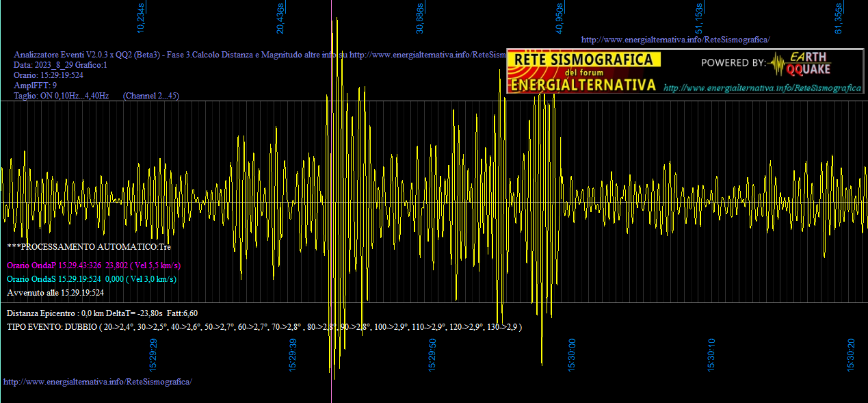Click the 15:29:29 bottom clock label
The width and height of the screenshot is (868, 403).
tap(154, 355)
